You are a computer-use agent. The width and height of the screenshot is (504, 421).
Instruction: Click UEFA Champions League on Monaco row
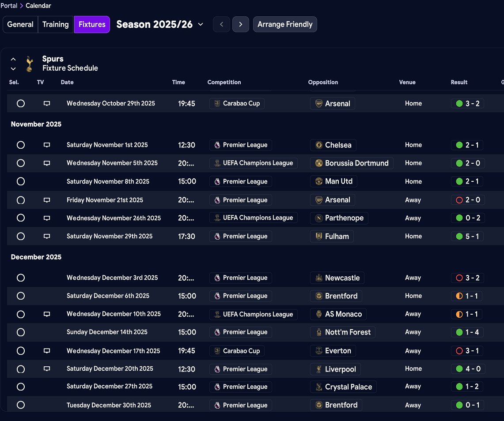tap(258, 314)
